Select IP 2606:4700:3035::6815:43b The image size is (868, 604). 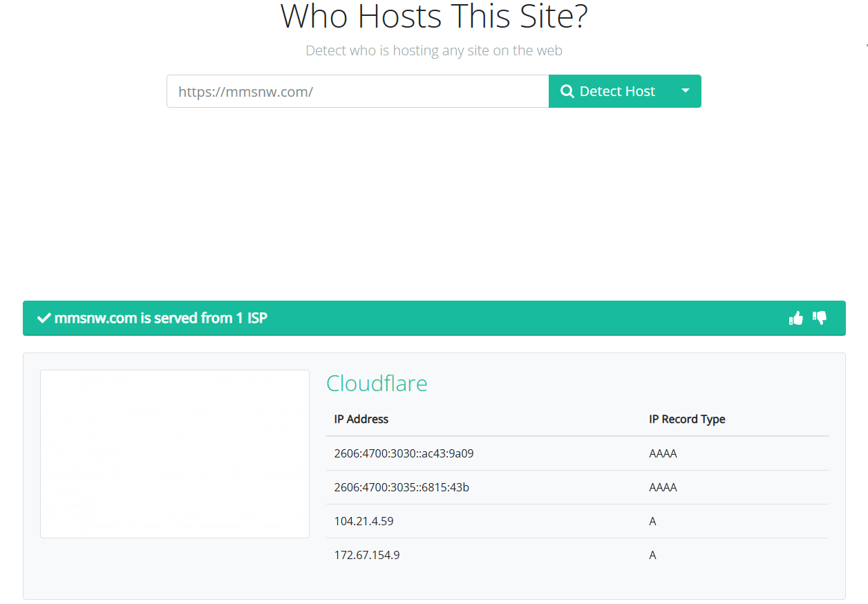coord(402,488)
